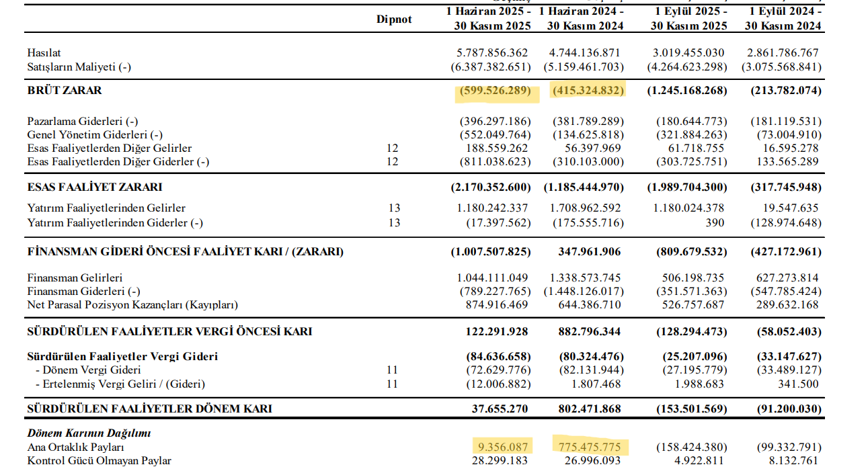Click the Dönem Karının Dağılımı italic heading
The image size is (868, 471).
pos(89,433)
